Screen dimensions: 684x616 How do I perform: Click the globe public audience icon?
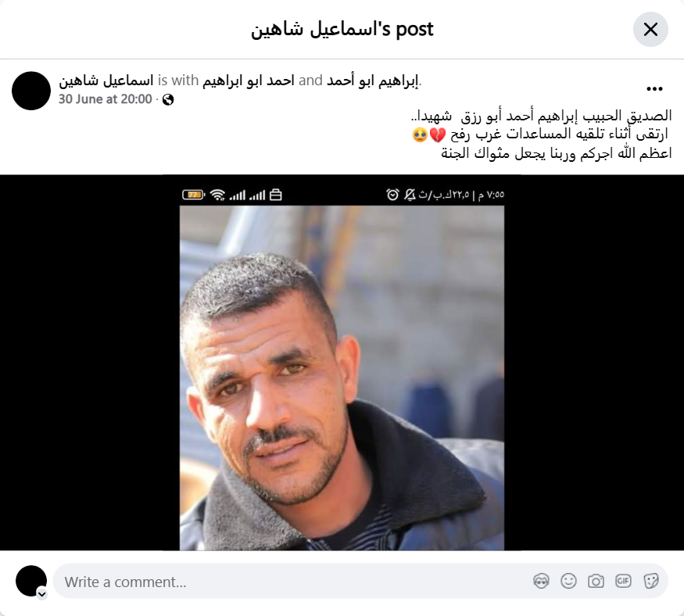tap(168, 100)
